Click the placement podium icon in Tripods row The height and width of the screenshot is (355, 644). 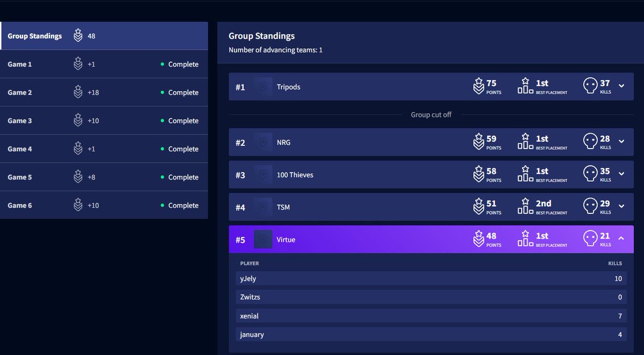pyautogui.click(x=525, y=86)
